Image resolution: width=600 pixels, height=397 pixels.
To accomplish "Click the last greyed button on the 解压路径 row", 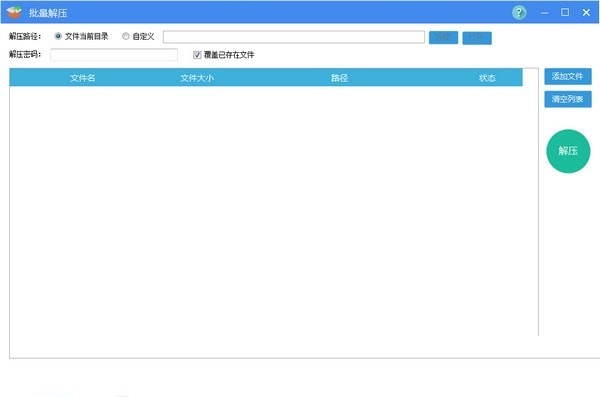I will pyautogui.click(x=477, y=38).
